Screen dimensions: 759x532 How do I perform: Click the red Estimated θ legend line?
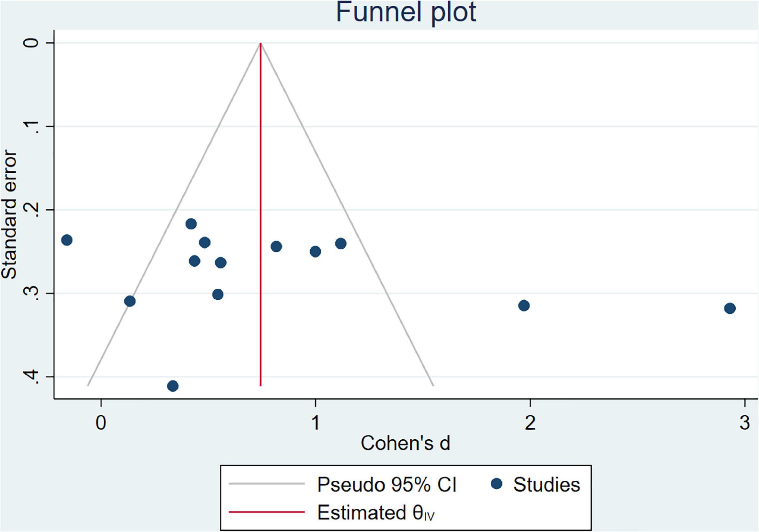266,512
